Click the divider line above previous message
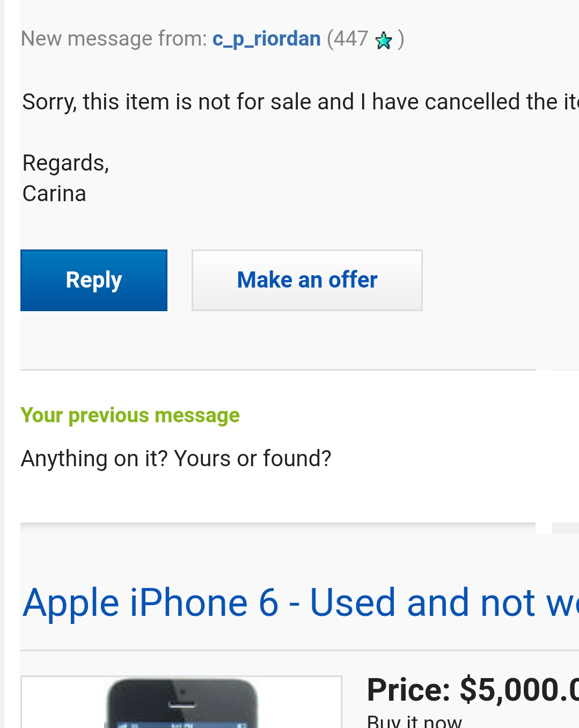 click(x=278, y=370)
